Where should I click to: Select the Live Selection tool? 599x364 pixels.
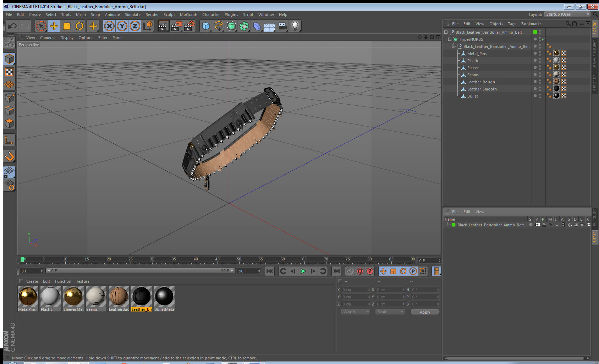click(41, 26)
